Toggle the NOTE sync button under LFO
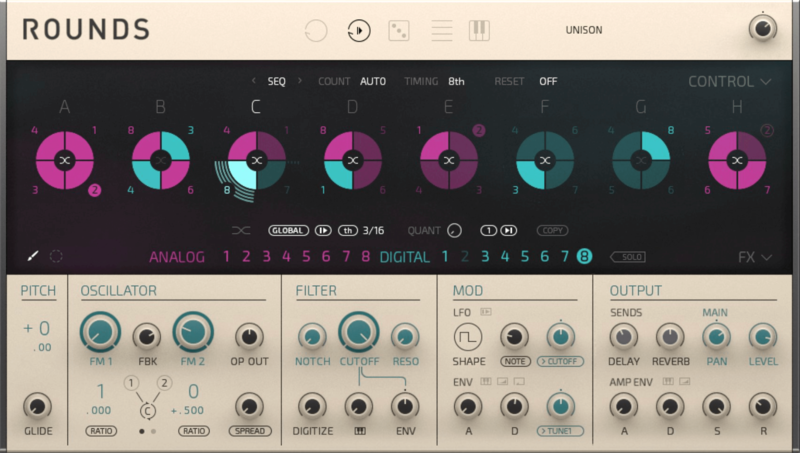800x453 pixels. pos(515,361)
